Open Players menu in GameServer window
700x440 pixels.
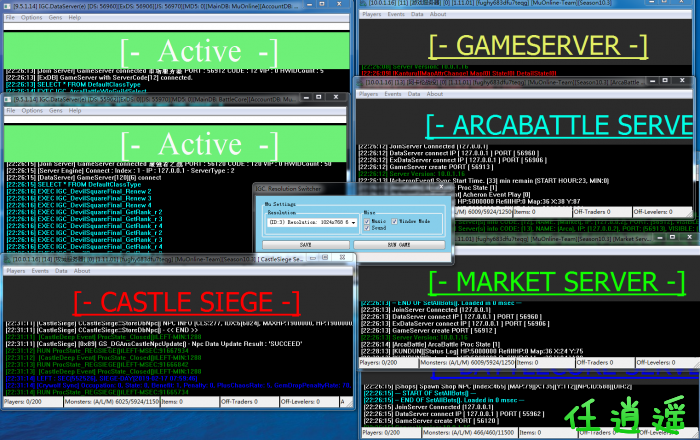[x=372, y=14]
